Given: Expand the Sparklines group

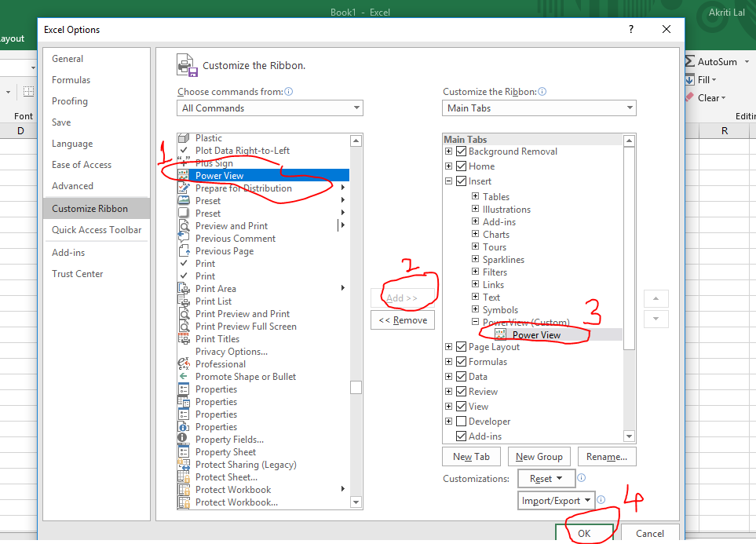Looking at the screenshot, I should click(x=475, y=258).
